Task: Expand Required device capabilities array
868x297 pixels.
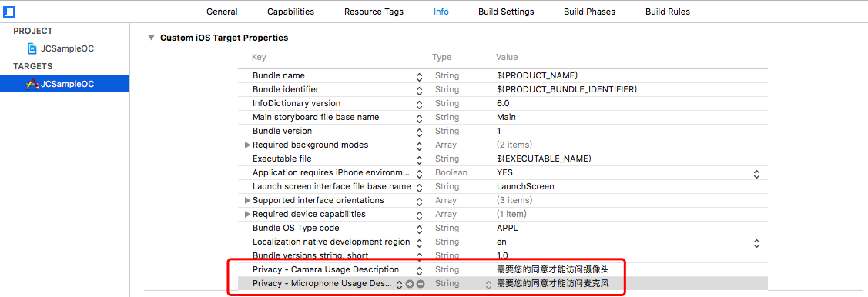Action: [x=247, y=214]
